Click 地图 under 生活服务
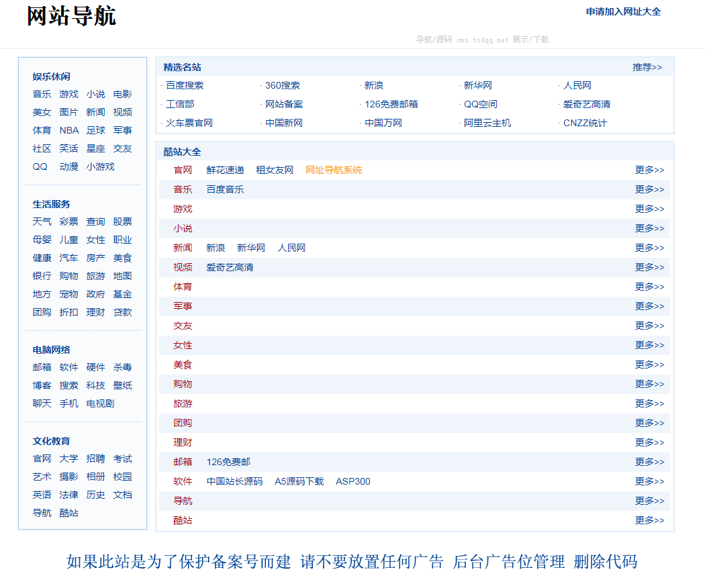Image resolution: width=707 pixels, height=588 pixels. [123, 275]
